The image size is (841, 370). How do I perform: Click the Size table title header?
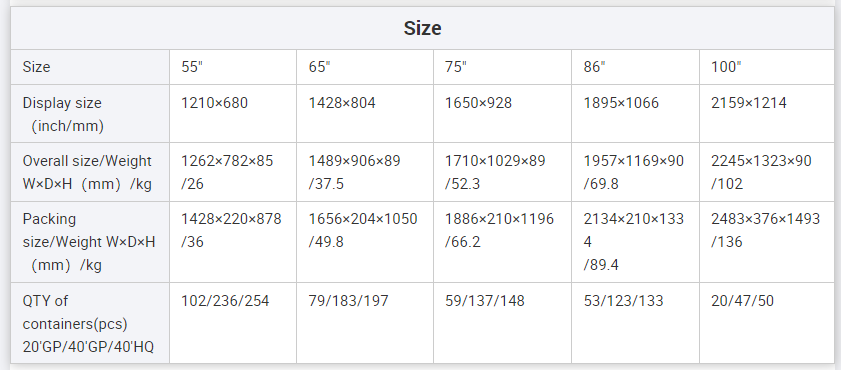[x=422, y=28]
